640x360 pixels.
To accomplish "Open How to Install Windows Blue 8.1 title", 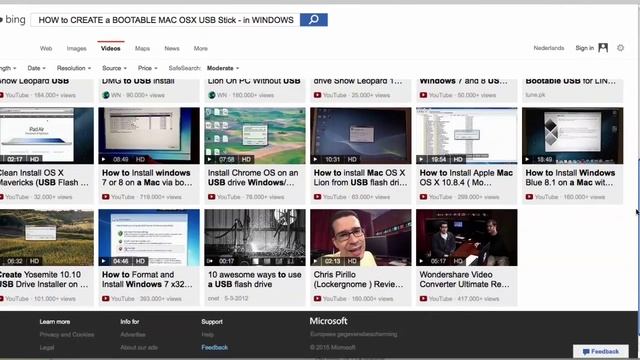I will [570, 178].
